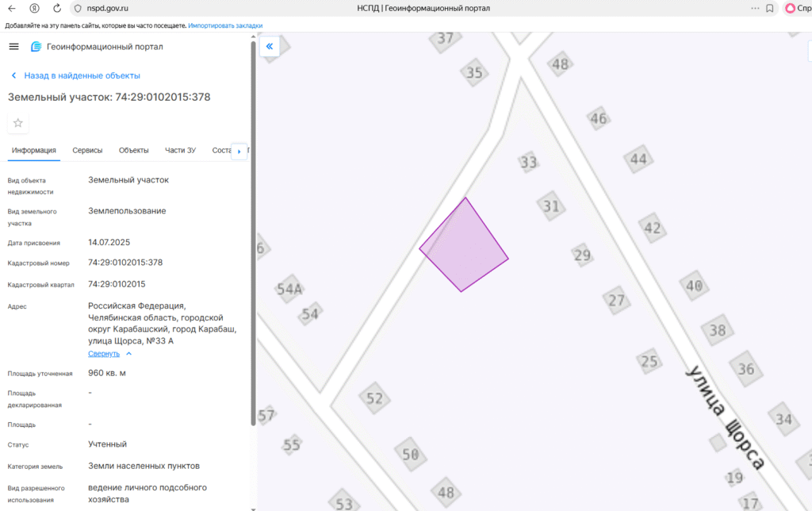Click house number 35 on the map
The image size is (812, 511).
[474, 72]
